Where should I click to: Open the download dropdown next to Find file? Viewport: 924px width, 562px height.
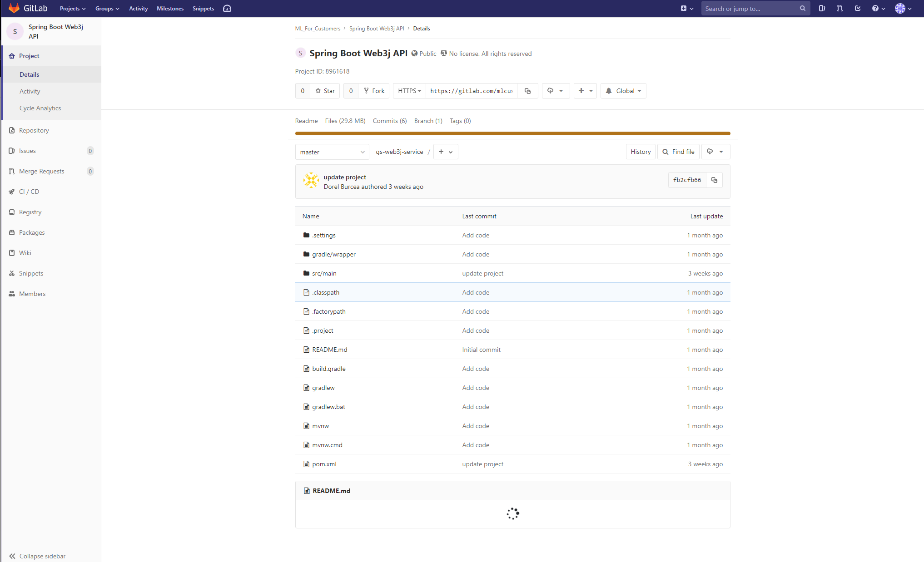(715, 152)
